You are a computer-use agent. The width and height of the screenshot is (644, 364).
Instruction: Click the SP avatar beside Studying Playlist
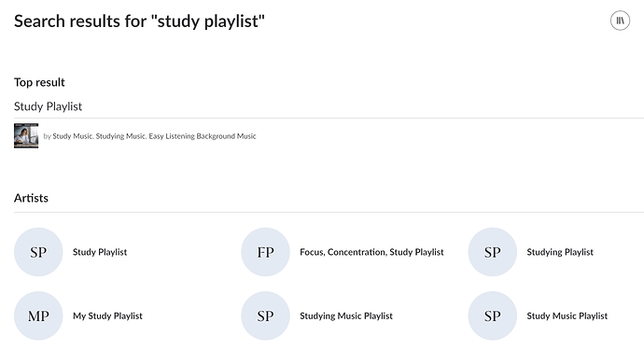coord(493,252)
